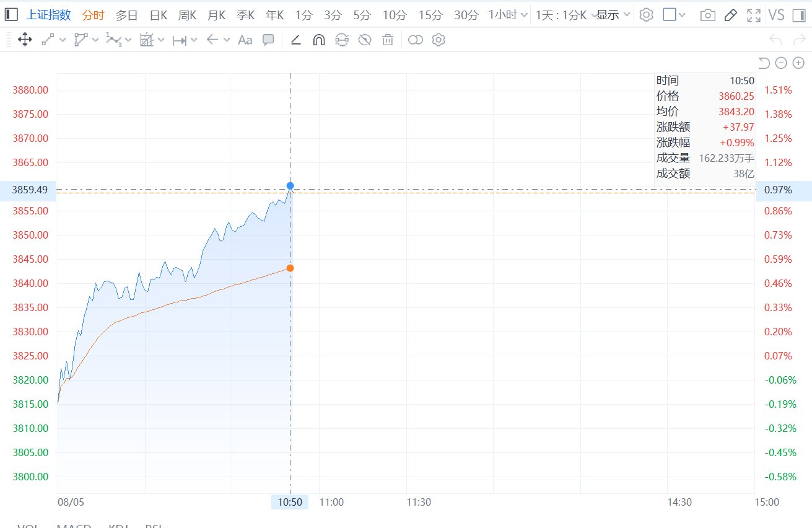Take a chart screenshot with camera icon
Viewport: 812px width, 528px height.
707,15
